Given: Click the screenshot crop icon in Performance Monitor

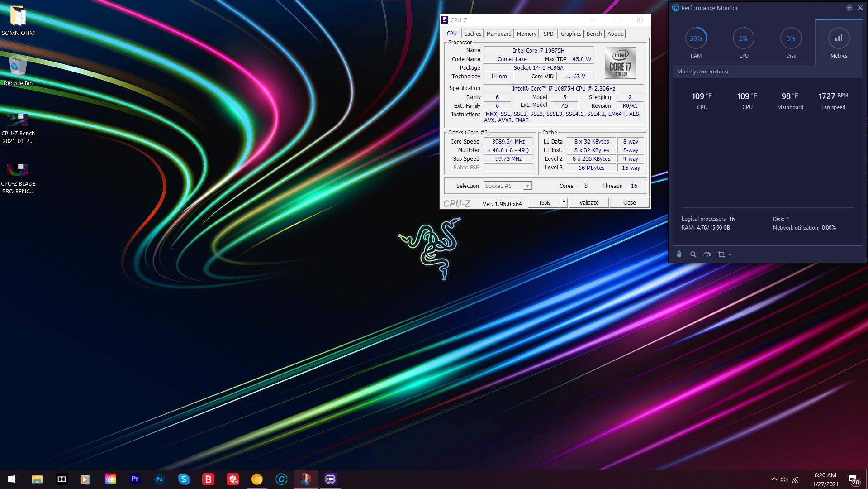Looking at the screenshot, I should coord(721,254).
